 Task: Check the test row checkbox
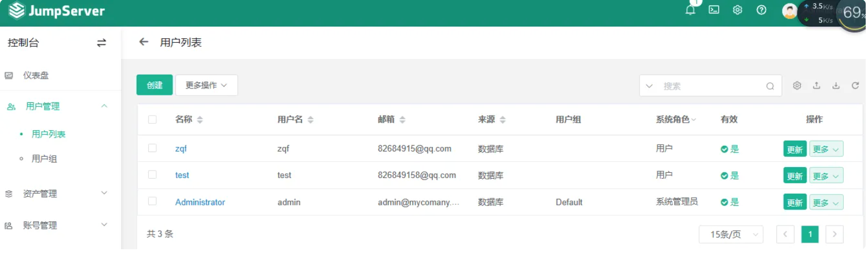152,174
